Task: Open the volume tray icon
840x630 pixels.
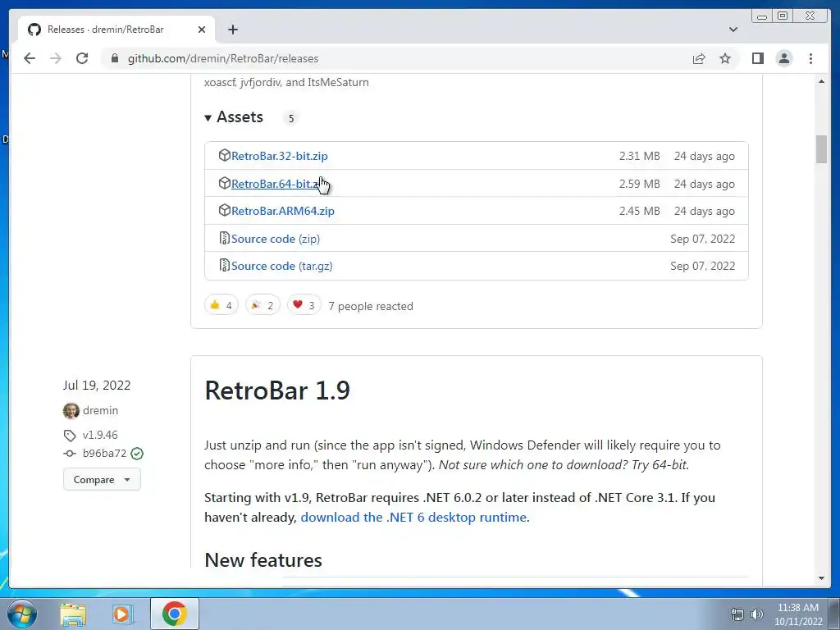Action: pos(756,615)
